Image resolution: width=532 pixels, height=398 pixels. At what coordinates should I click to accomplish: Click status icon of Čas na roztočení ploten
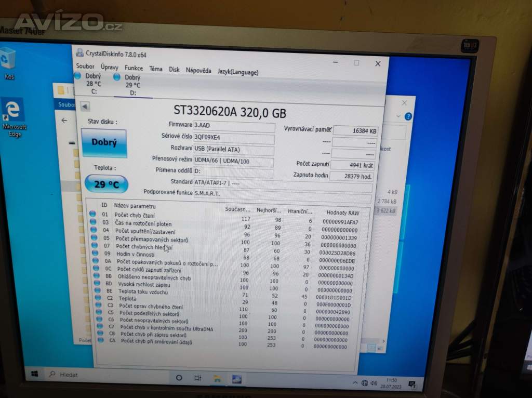pyautogui.click(x=93, y=221)
